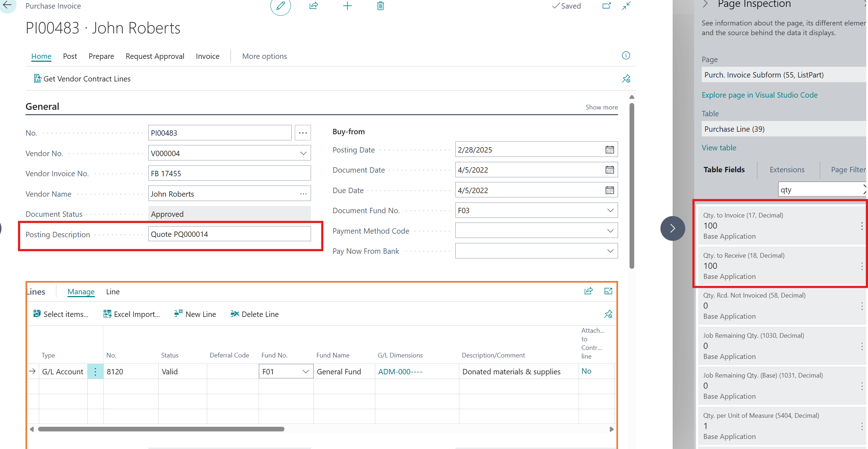Open invoice in new window icon

click(606, 6)
